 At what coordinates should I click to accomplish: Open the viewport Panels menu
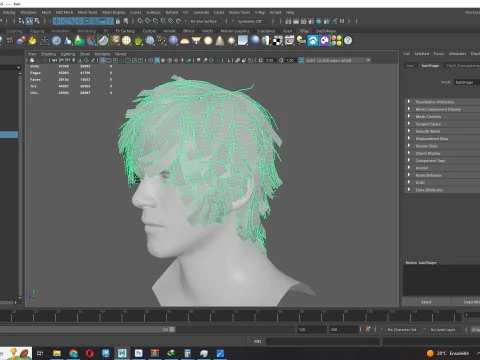point(120,54)
